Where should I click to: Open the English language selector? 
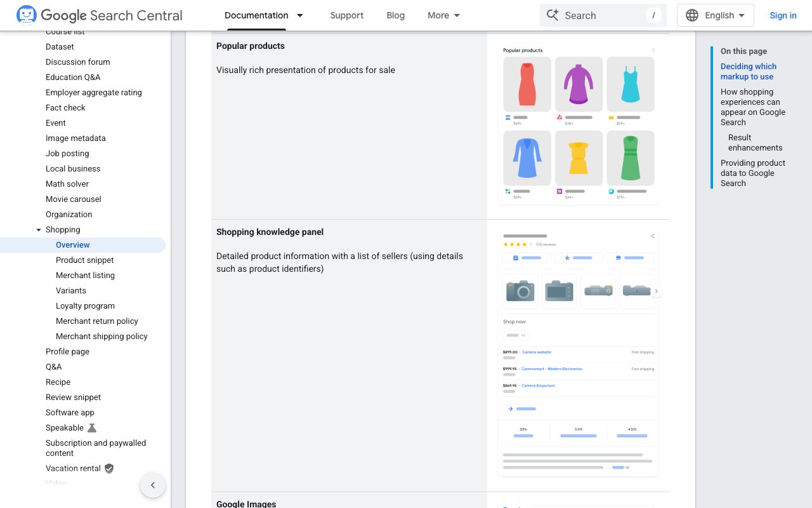[716, 15]
